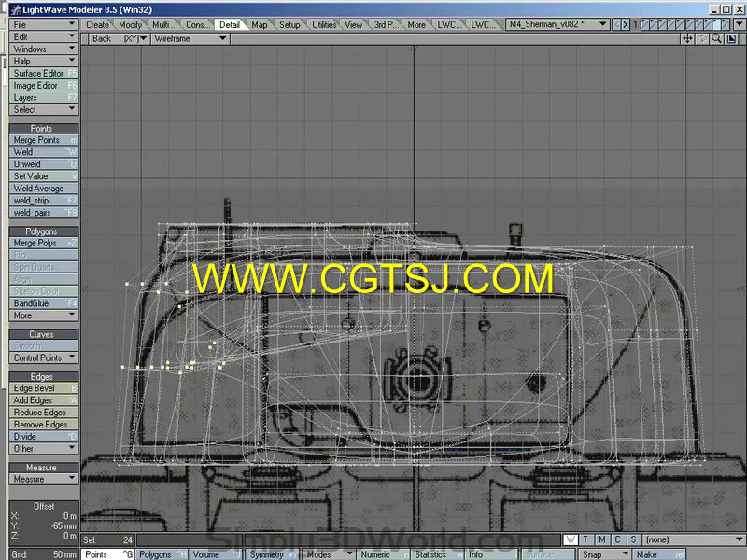
Task: Open the Windows dropdown
Action: coord(44,49)
